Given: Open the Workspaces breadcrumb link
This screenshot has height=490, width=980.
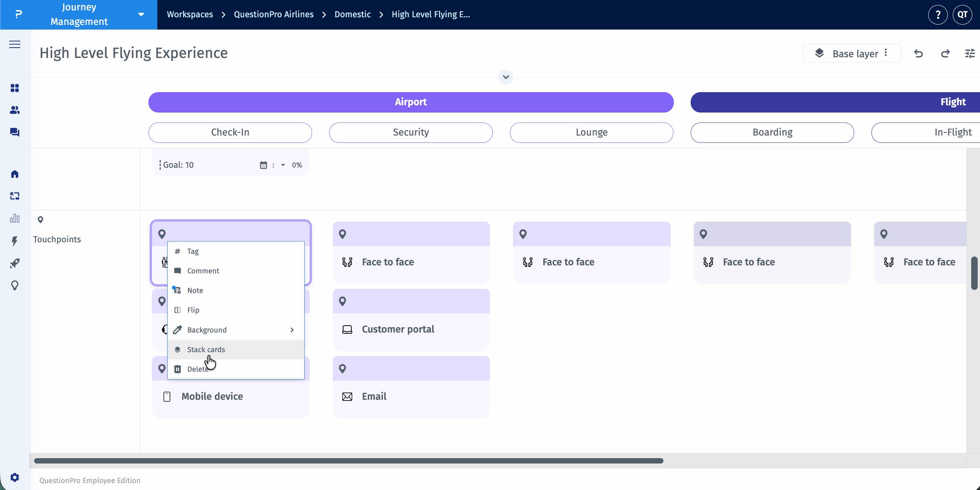Looking at the screenshot, I should [x=190, y=14].
